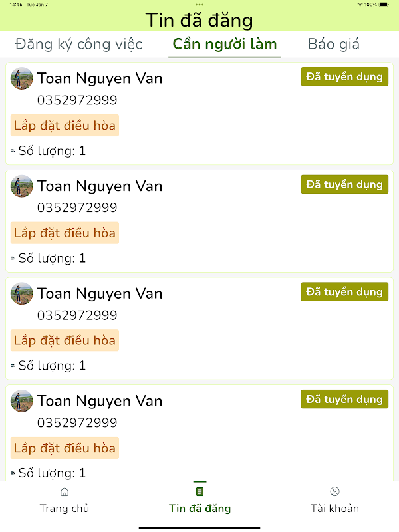The width and height of the screenshot is (399, 532).
Task: Select Lắp đặt điều hòa tag in third post
Action: tap(65, 340)
